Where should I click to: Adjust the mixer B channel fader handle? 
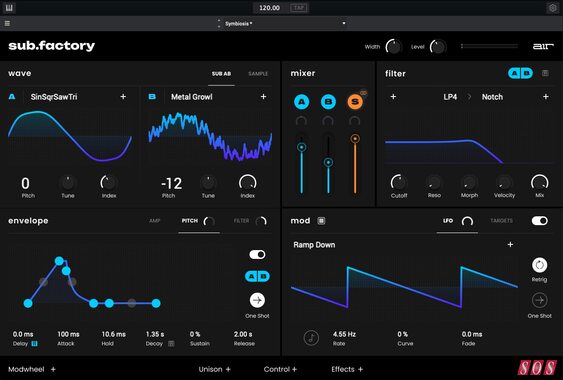pos(328,162)
